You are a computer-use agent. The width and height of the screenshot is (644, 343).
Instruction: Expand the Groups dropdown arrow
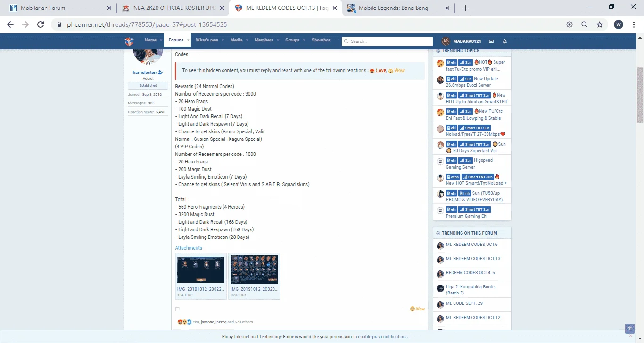[304, 41]
